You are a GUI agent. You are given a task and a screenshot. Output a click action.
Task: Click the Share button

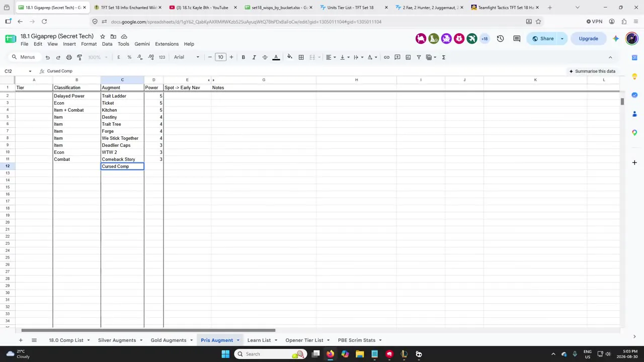pyautogui.click(x=543, y=39)
